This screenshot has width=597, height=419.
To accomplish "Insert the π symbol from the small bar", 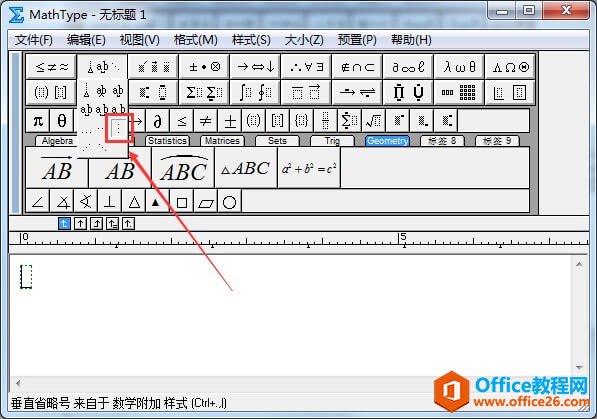I will [38, 121].
